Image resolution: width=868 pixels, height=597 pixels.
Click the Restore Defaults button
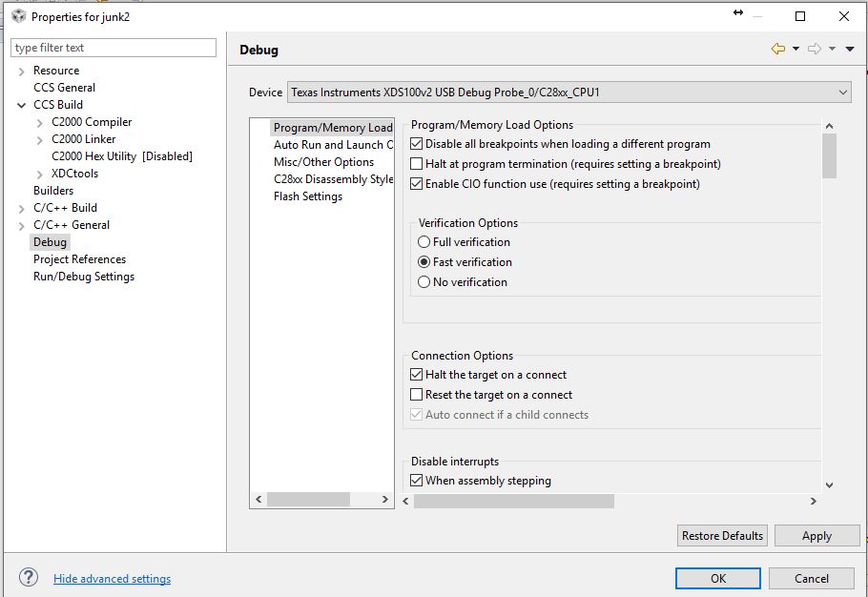[722, 536]
